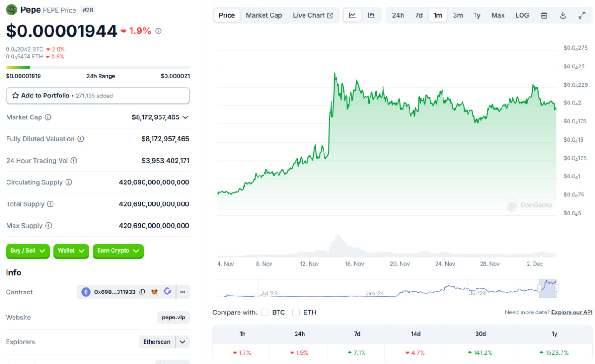Open the Earn Crypto dropdown
Viewport: 595px width, 364px height.
tap(118, 251)
